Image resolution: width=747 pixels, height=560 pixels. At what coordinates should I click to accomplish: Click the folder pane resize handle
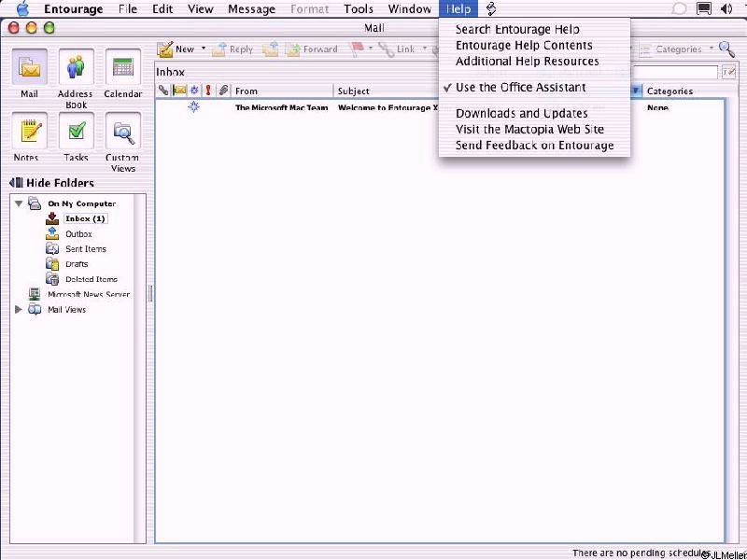(x=150, y=293)
